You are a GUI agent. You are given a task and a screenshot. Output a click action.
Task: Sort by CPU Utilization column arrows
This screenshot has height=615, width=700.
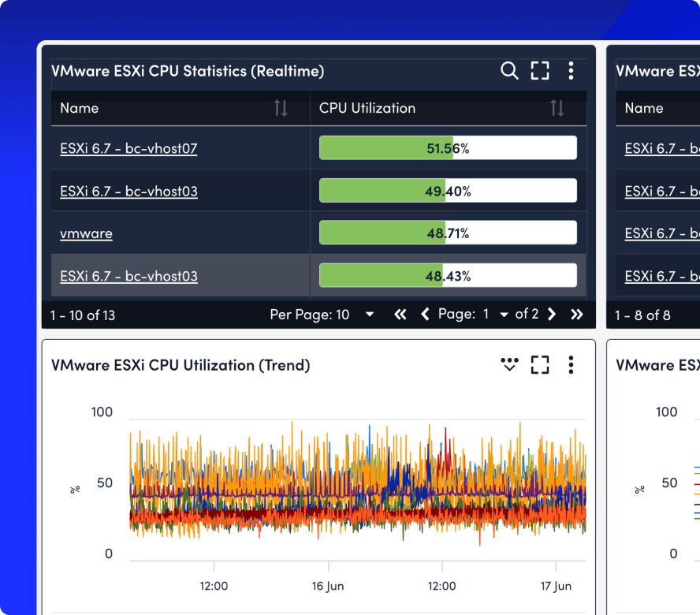tap(557, 108)
